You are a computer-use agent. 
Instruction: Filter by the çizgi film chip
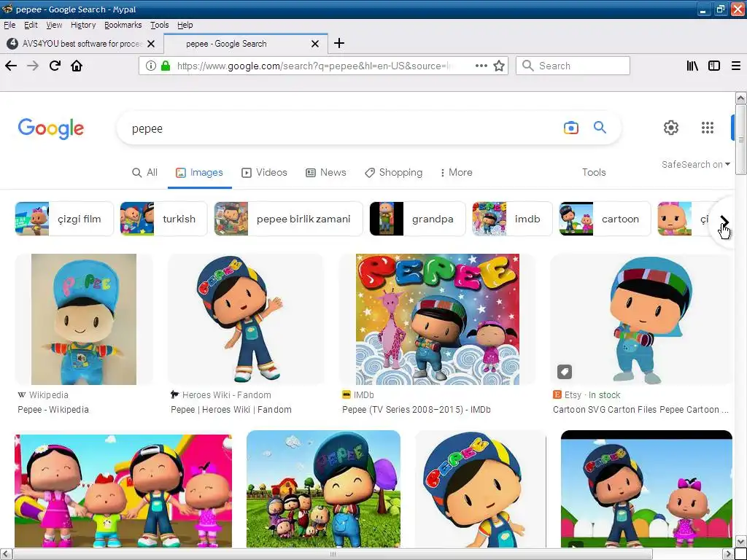click(64, 219)
